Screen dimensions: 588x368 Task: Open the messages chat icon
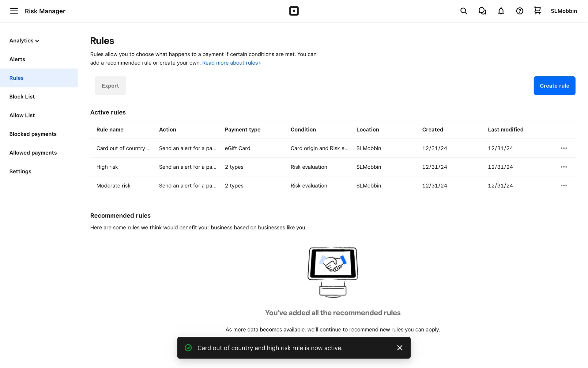point(482,11)
